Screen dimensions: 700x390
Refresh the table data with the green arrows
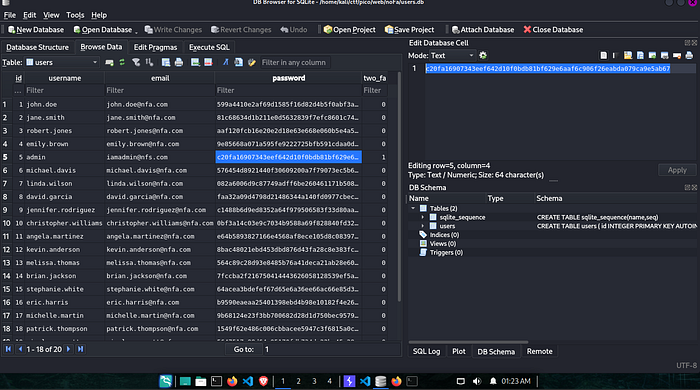coord(122,62)
